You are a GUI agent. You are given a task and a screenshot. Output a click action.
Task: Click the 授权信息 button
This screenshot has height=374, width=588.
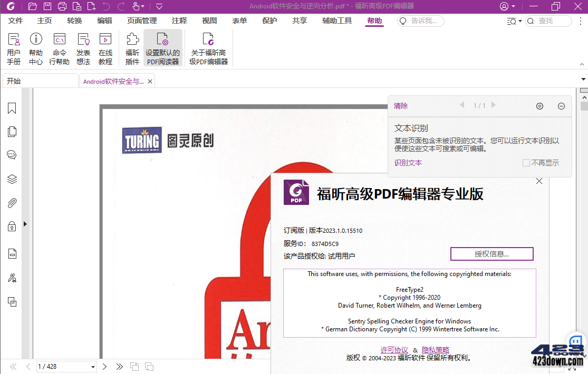coord(491,253)
